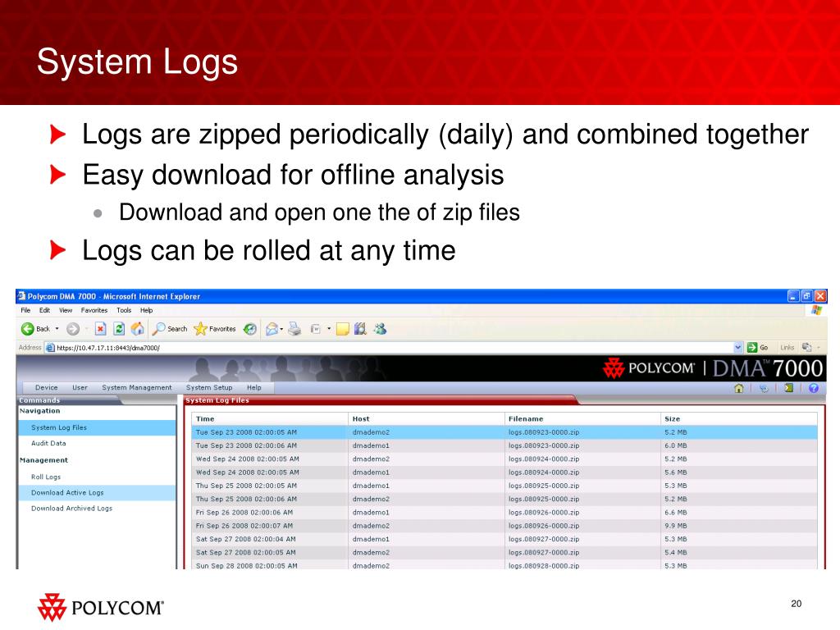
Task: Click the Links toolbar label
Action: (x=787, y=347)
